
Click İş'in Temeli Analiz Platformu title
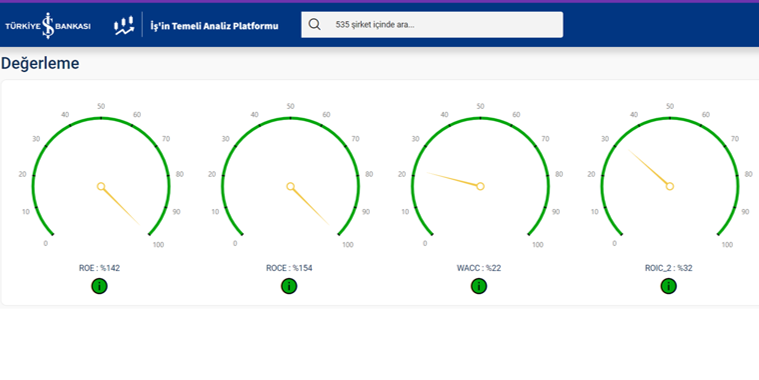tap(214, 26)
